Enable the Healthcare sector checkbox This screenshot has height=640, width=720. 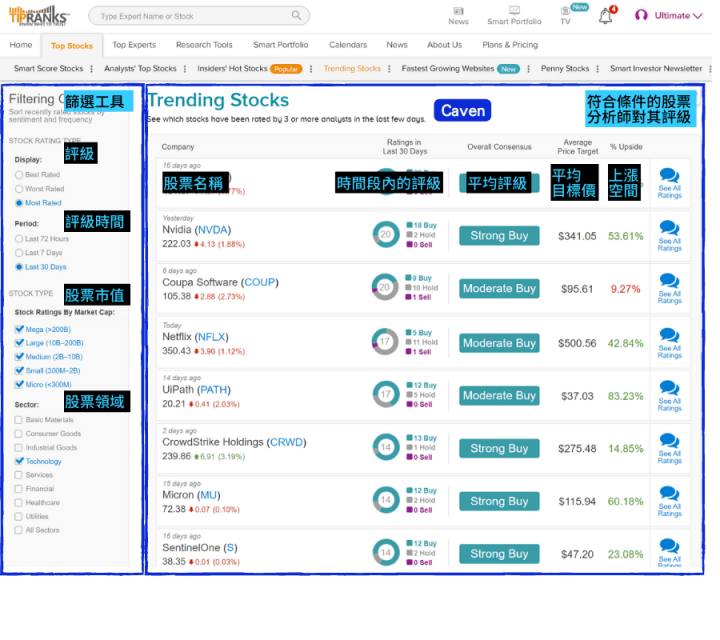point(19,503)
